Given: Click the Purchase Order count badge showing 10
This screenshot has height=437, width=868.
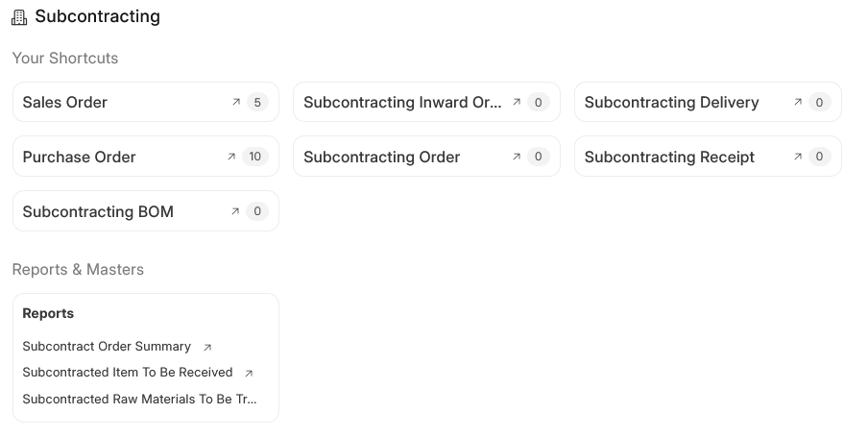Looking at the screenshot, I should pos(254,157).
